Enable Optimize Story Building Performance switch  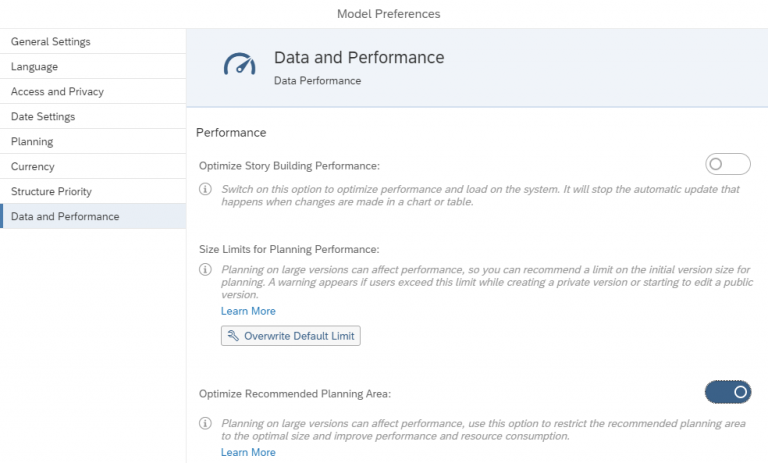tap(728, 164)
